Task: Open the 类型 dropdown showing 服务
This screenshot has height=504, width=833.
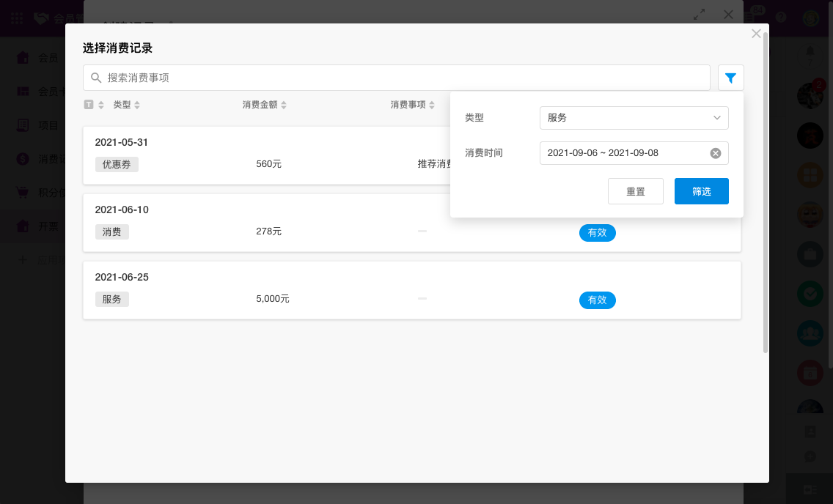Action: (x=634, y=118)
